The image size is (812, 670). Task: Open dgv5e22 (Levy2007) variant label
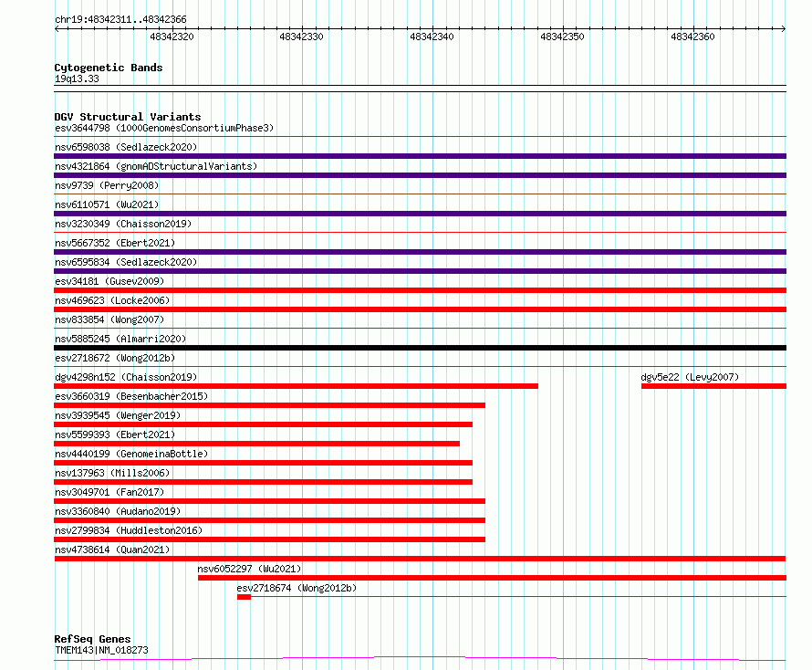pos(690,377)
